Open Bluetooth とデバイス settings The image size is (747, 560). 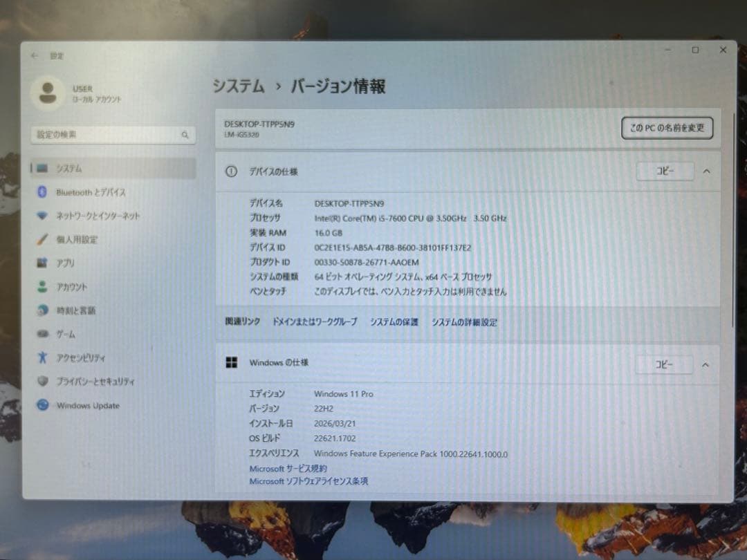[x=113, y=192]
